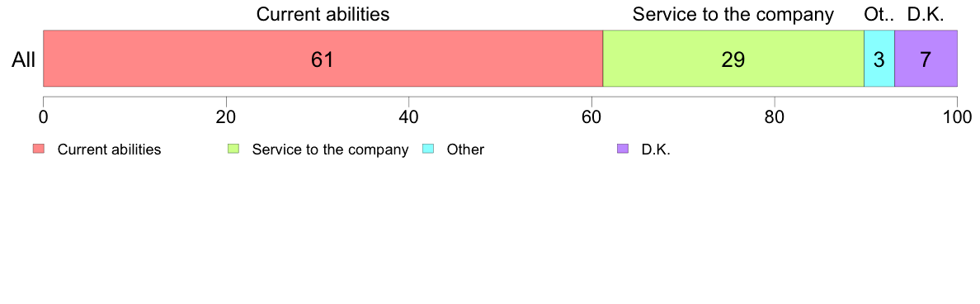Click the purple D.K. bar segment
Screen dimensions: 980x304
coord(926,58)
